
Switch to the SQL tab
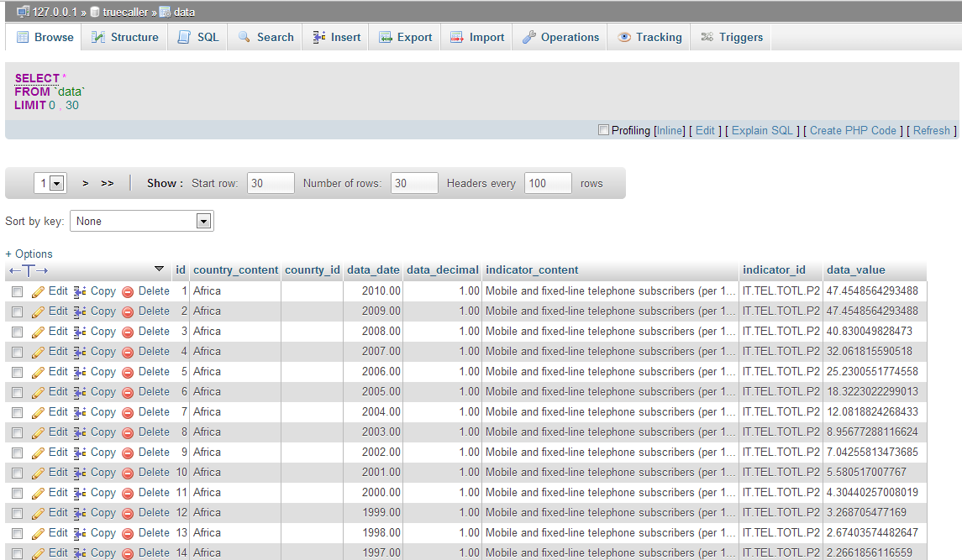click(198, 38)
